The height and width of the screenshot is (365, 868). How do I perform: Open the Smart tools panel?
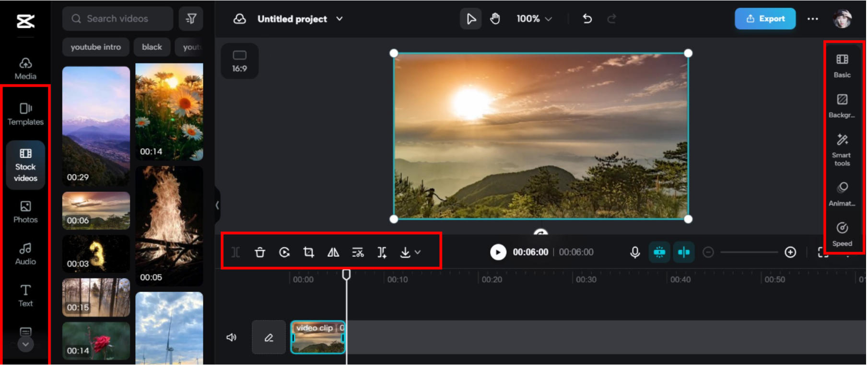tap(842, 150)
